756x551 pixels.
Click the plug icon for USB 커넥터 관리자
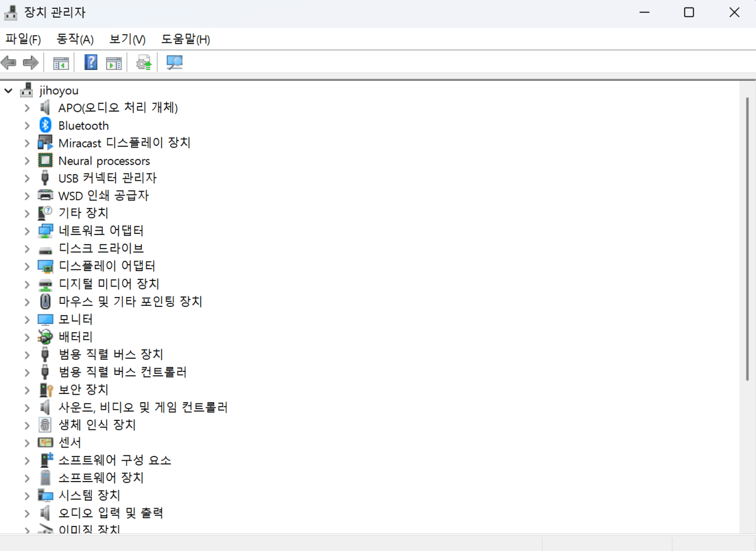click(45, 178)
